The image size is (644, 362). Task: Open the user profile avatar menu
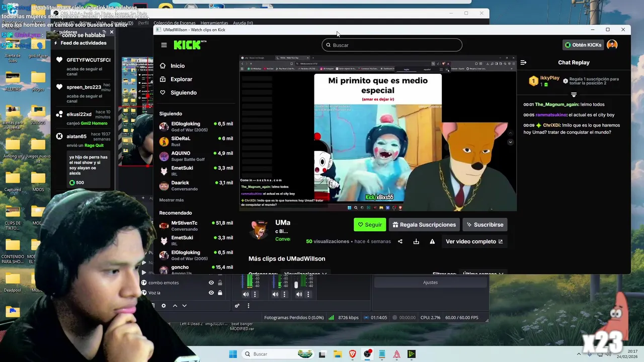click(x=612, y=45)
